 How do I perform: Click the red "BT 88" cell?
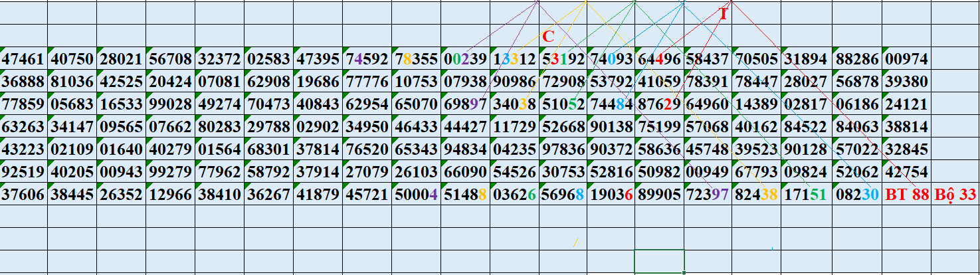click(907, 195)
